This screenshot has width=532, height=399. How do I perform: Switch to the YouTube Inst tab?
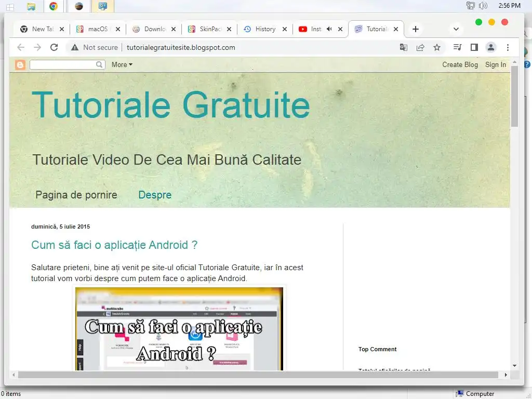coord(316,29)
